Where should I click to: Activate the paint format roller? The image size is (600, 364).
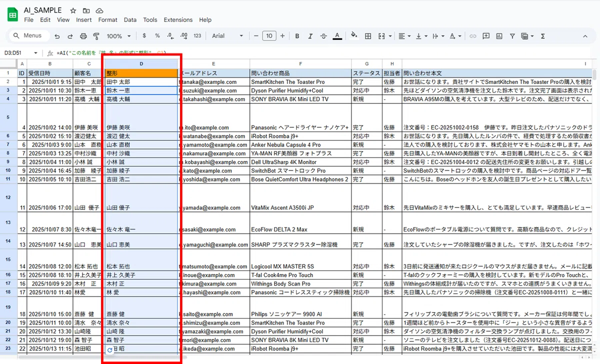[x=96, y=36]
